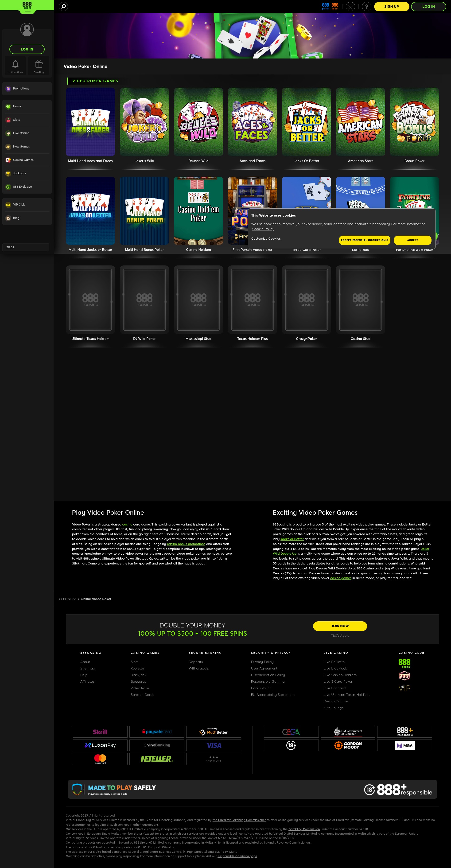Click the 888 casino logo at top
This screenshot has height=868, width=451.
tap(27, 5)
